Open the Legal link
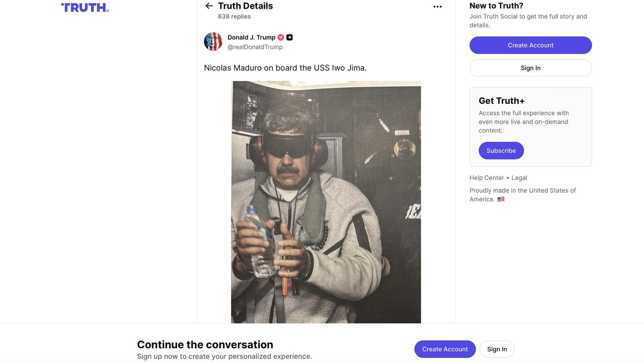Image resolution: width=644 pixels, height=362 pixels. pos(519,178)
